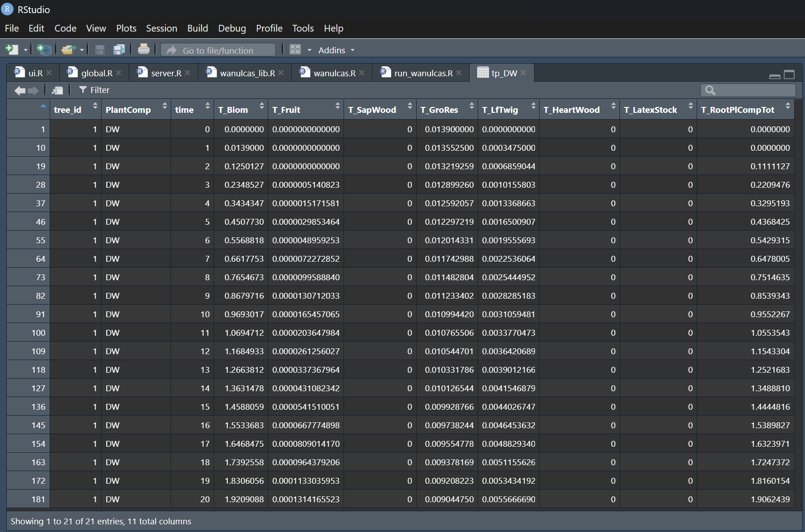805x532 pixels.
Task: Click the Open File folder icon
Action: click(x=68, y=50)
